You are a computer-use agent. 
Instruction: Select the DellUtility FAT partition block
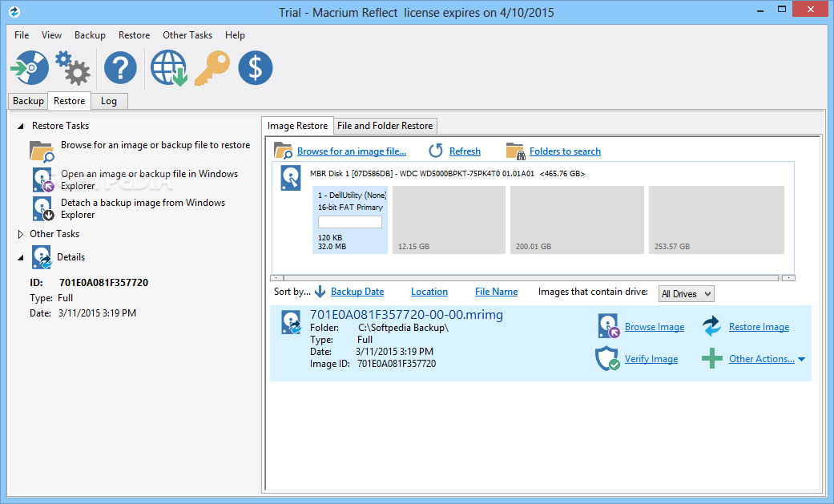click(x=350, y=220)
